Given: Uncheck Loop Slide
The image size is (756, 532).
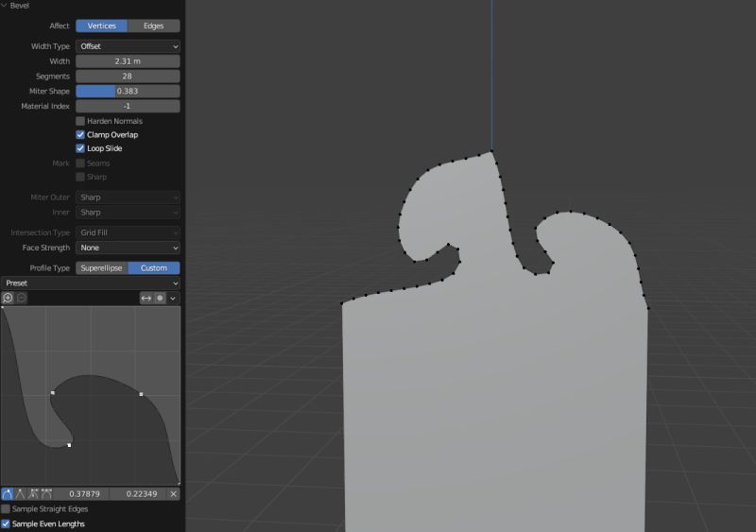Looking at the screenshot, I should [80, 148].
